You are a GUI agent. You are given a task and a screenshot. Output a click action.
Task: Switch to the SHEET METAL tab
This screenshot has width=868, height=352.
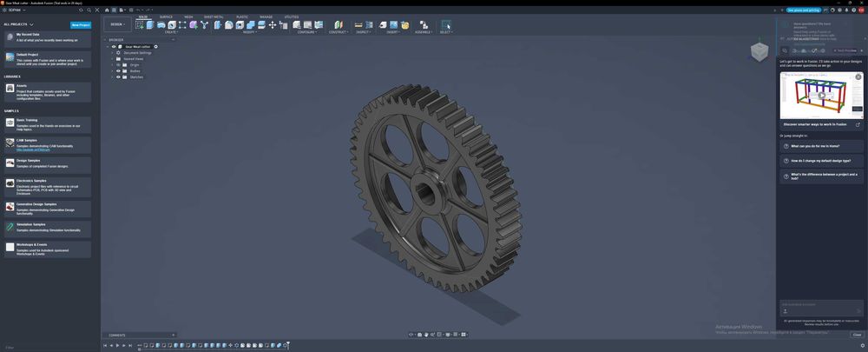tap(214, 17)
